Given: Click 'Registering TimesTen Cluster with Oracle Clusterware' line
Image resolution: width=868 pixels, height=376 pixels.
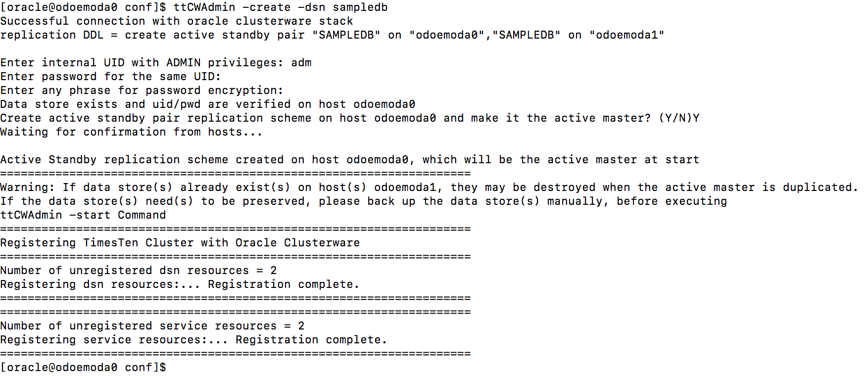Looking at the screenshot, I should pyautogui.click(x=180, y=243).
